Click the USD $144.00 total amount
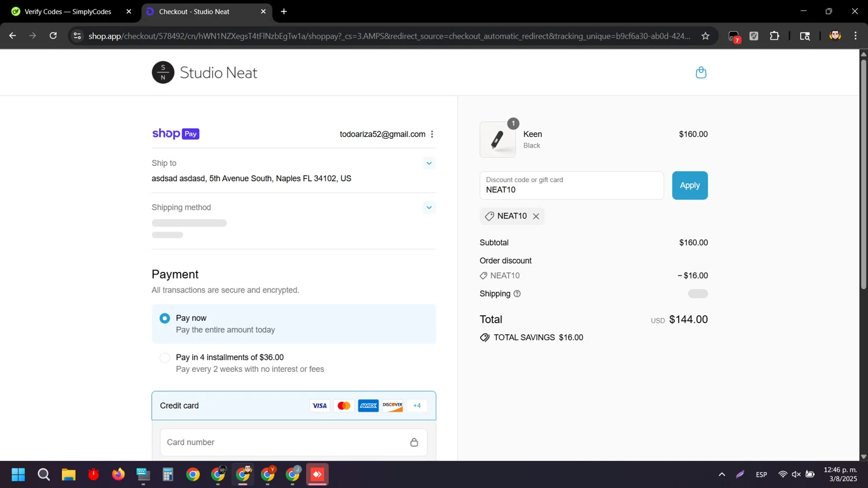The image size is (868, 488). (679, 320)
